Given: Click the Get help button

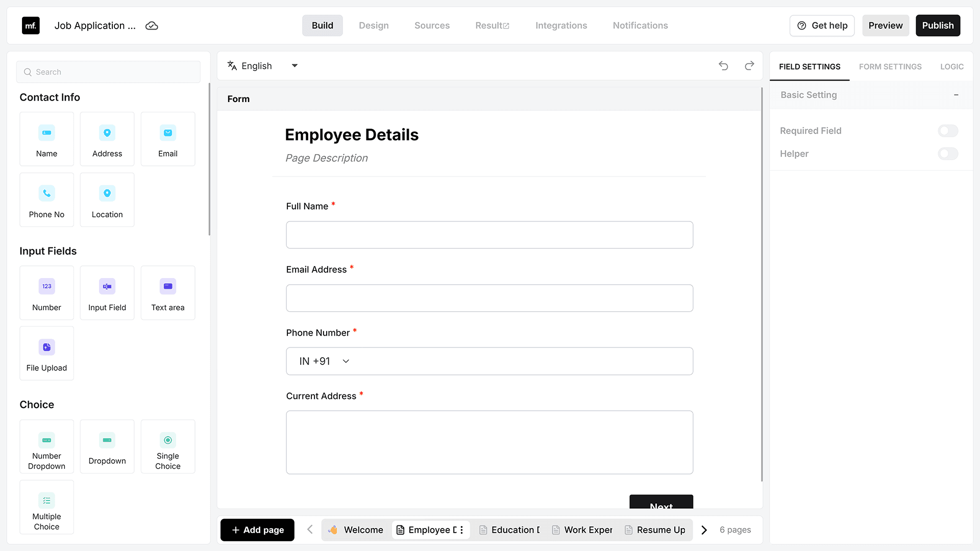Looking at the screenshot, I should pyautogui.click(x=822, y=26).
